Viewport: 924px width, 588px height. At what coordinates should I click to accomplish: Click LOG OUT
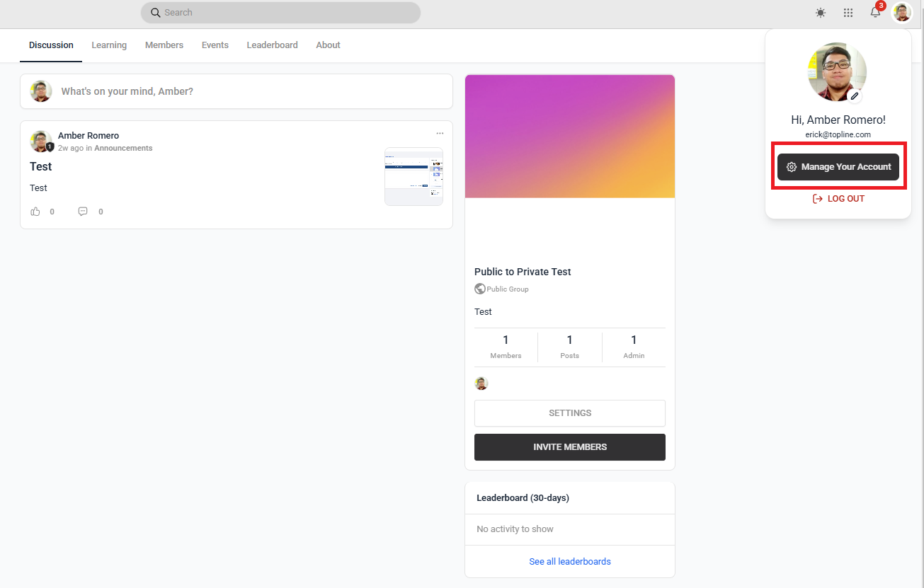tap(838, 199)
